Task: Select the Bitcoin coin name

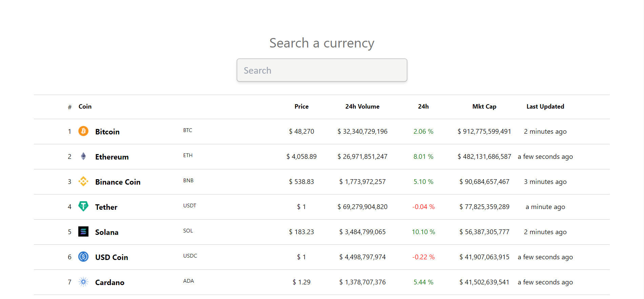Action: (107, 132)
